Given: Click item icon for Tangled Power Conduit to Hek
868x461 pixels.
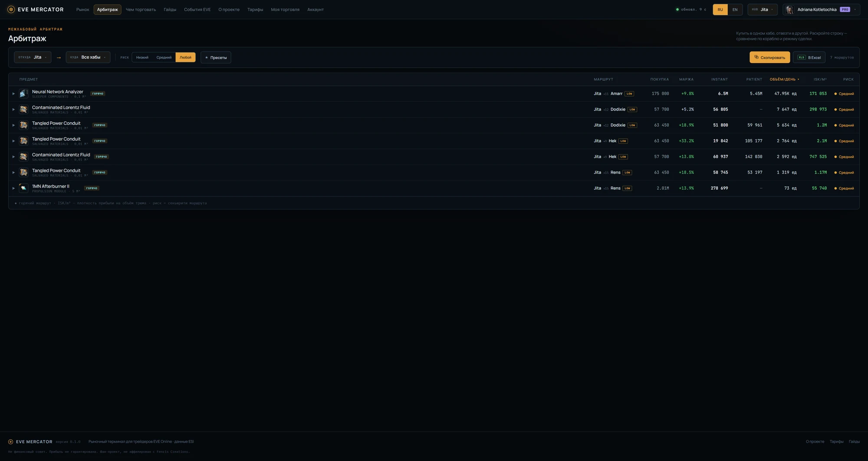Looking at the screenshot, I should tap(23, 141).
